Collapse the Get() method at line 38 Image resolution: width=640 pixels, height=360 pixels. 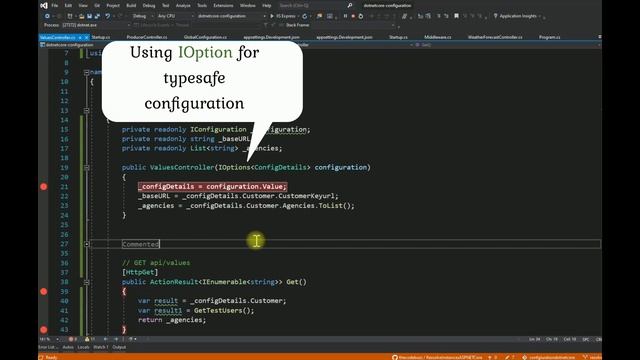pyautogui.click(x=87, y=282)
